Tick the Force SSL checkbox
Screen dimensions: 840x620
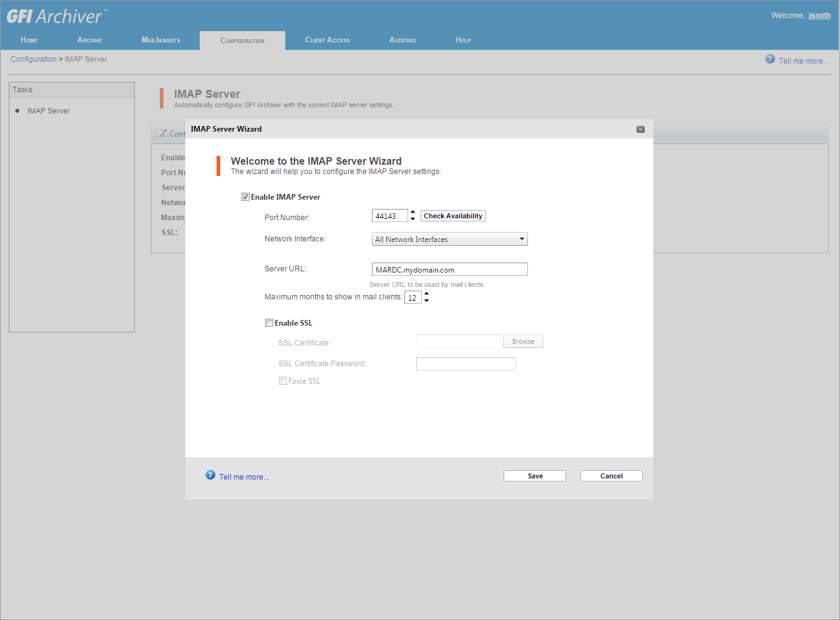(x=283, y=381)
